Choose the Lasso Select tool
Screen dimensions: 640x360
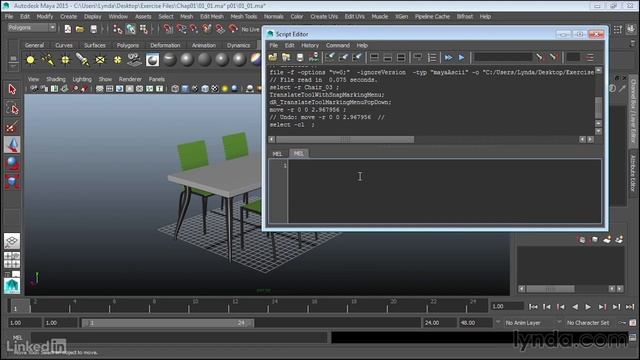12,109
